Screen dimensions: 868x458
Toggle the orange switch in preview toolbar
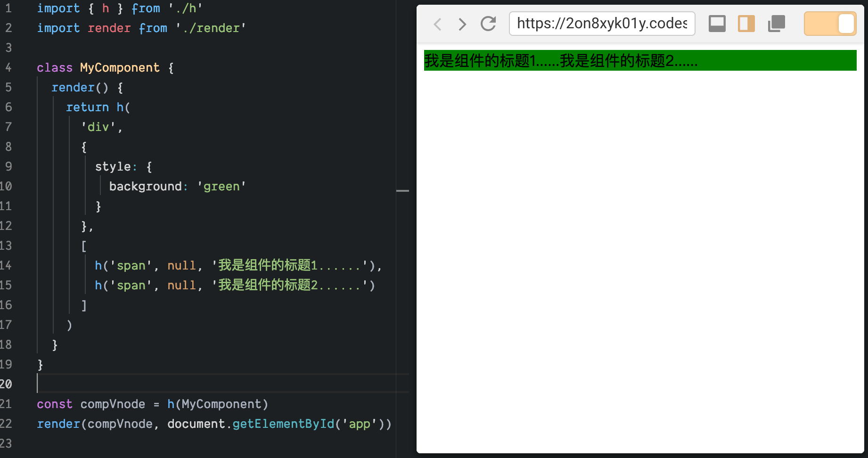pos(830,24)
